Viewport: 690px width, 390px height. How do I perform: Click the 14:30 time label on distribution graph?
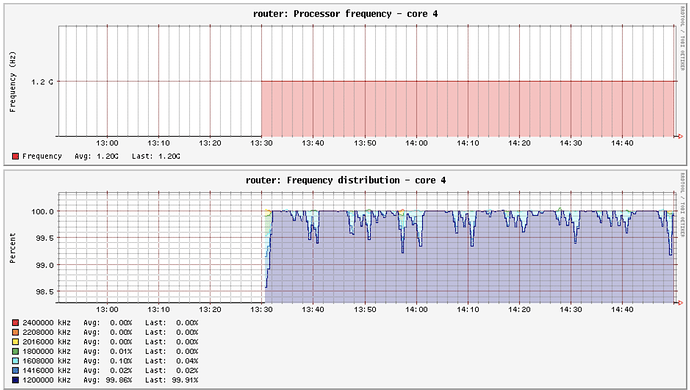(571, 309)
